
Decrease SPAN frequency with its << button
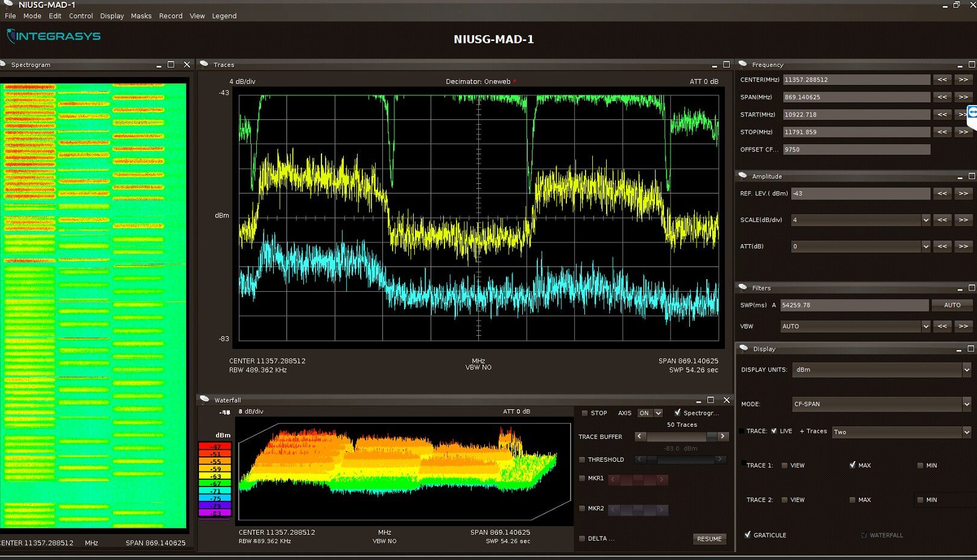click(942, 97)
